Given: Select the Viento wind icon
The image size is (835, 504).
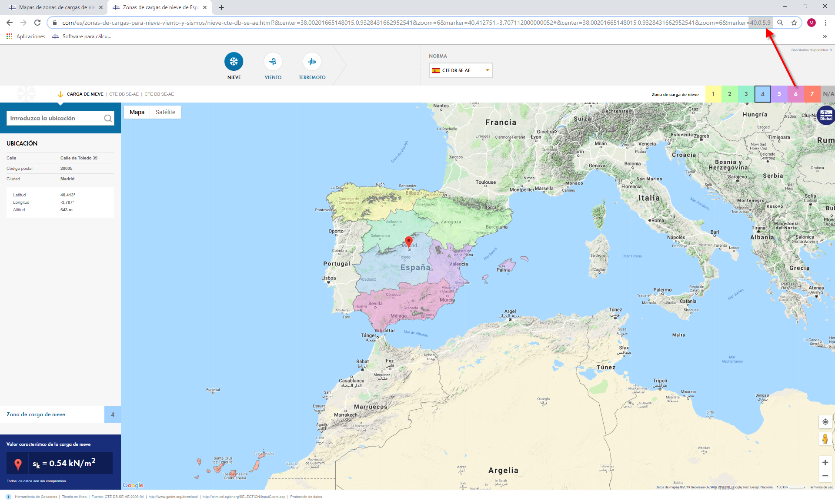Looking at the screenshot, I should pyautogui.click(x=273, y=62).
